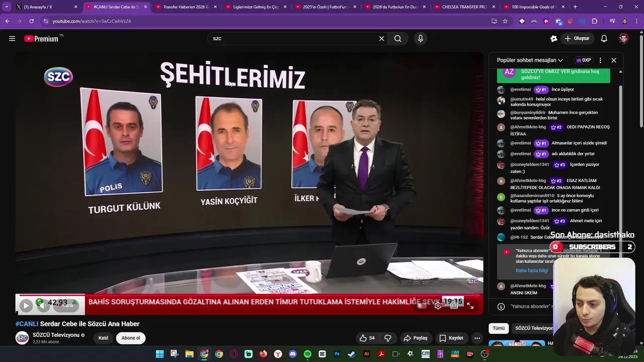
Task: Open the Chrome profile avatar in toolbar
Action: click(x=624, y=21)
